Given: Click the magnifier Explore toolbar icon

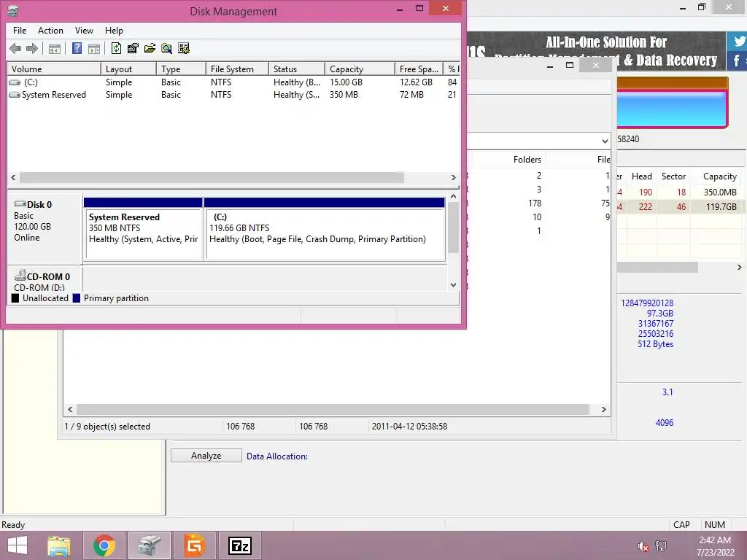Looking at the screenshot, I should click(x=166, y=48).
